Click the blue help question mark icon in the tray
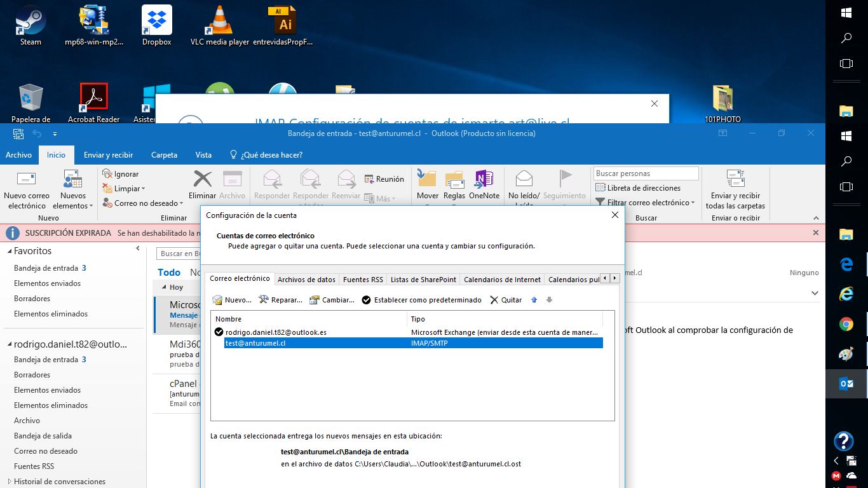This screenshot has height=488, width=868. tap(843, 440)
